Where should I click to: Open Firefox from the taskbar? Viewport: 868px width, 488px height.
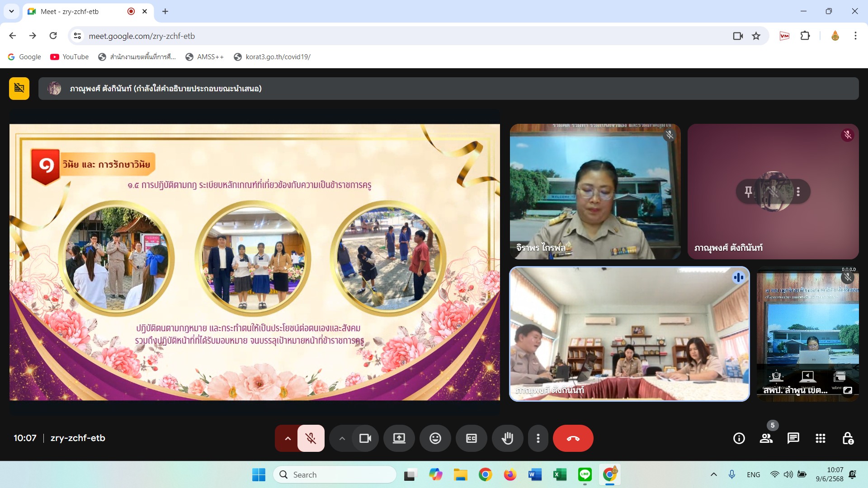(x=510, y=475)
